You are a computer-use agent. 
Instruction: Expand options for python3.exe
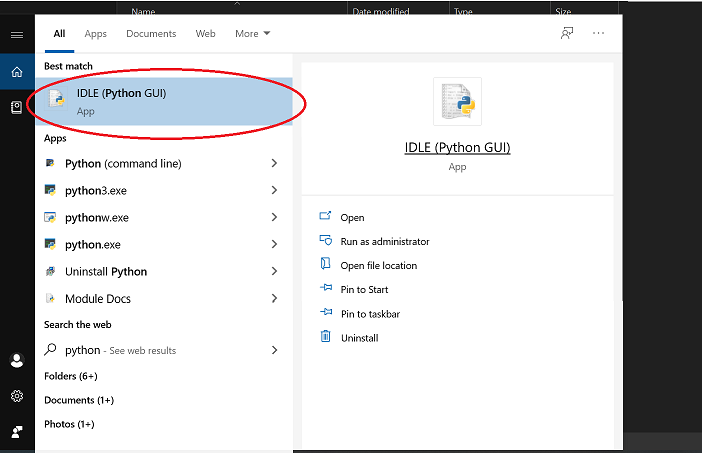(x=274, y=190)
